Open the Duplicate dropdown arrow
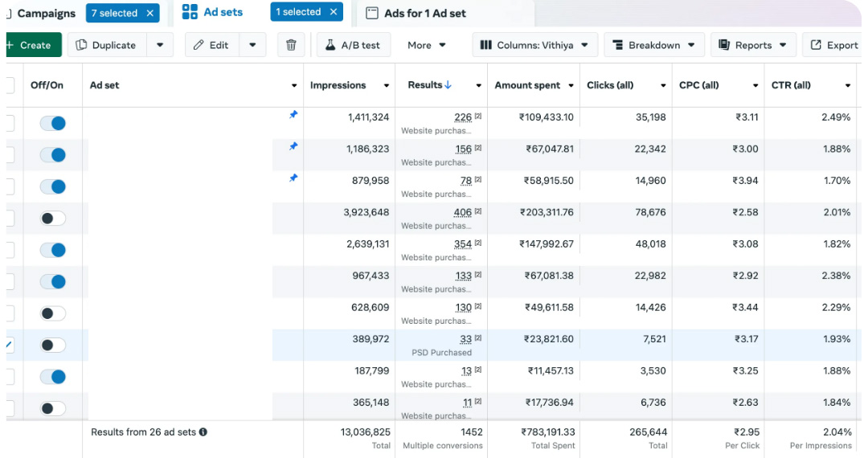Image resolution: width=868 pixels, height=458 pixels. click(x=160, y=45)
